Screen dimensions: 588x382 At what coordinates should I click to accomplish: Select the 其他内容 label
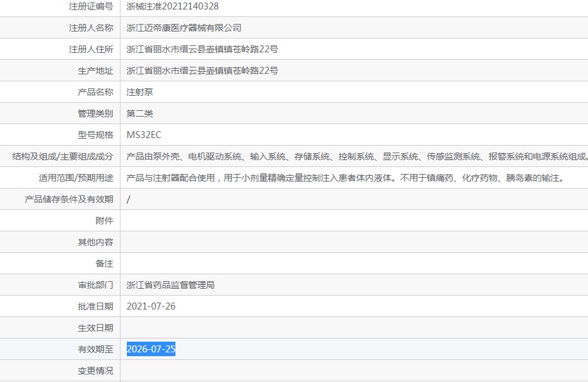point(95,242)
